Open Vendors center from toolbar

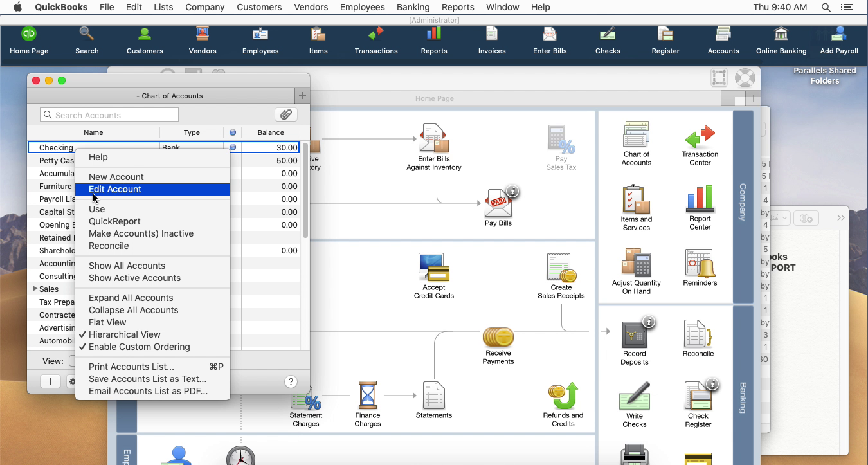tap(203, 41)
